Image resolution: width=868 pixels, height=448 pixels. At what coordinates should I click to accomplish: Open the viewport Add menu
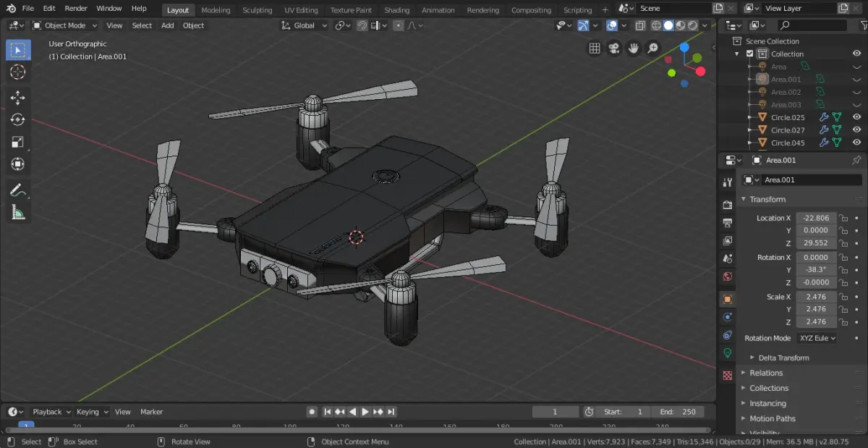[167, 25]
